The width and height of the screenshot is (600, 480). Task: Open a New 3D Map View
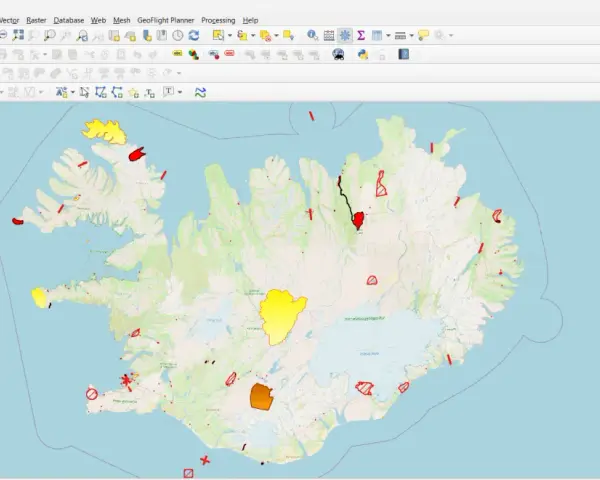click(130, 36)
